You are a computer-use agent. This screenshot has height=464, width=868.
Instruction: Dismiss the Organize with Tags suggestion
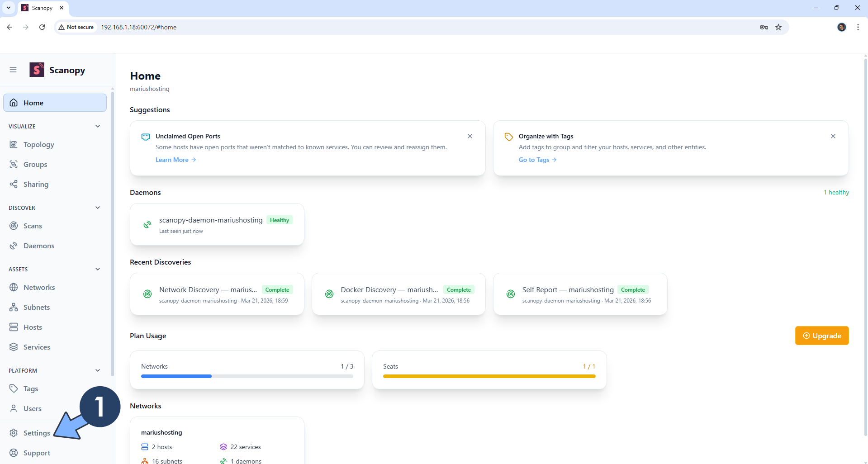833,136
